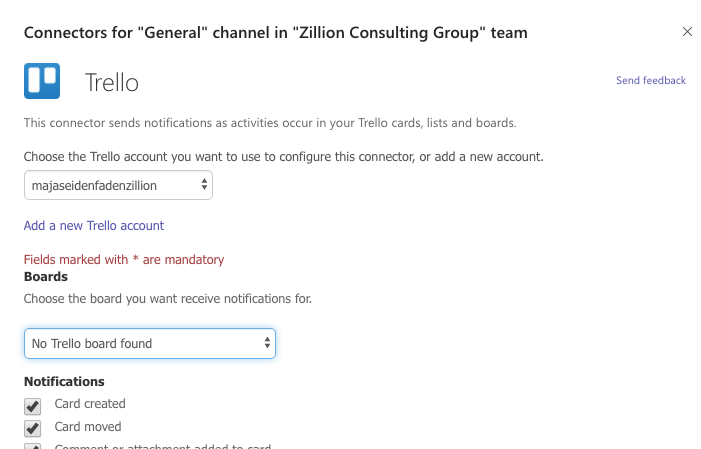Open the Trello account dropdown majaseidenfadenzillion
This screenshot has height=449, width=701.
[x=118, y=185]
